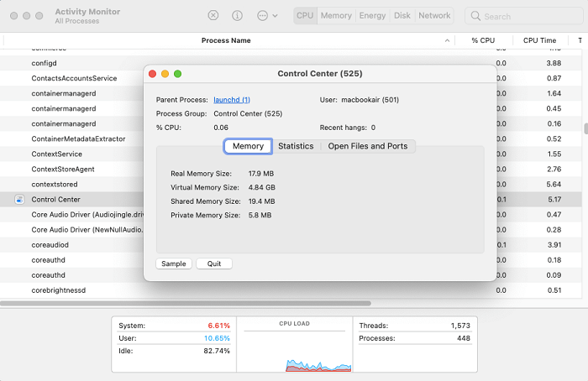Click the Sample button
588x381 pixels.
click(174, 264)
